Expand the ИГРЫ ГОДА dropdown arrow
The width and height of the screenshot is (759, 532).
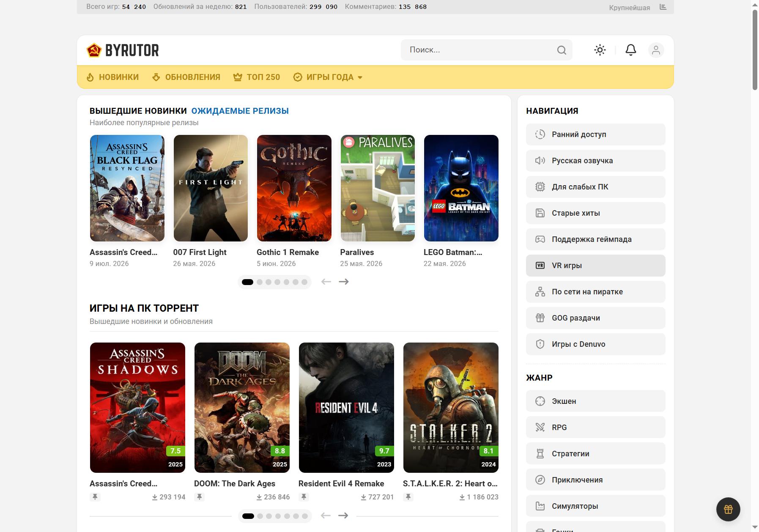click(360, 77)
